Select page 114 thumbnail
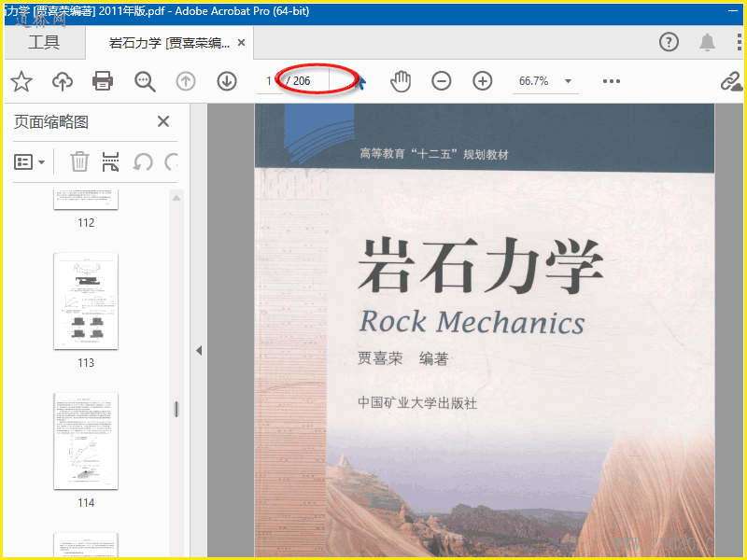 (86, 441)
